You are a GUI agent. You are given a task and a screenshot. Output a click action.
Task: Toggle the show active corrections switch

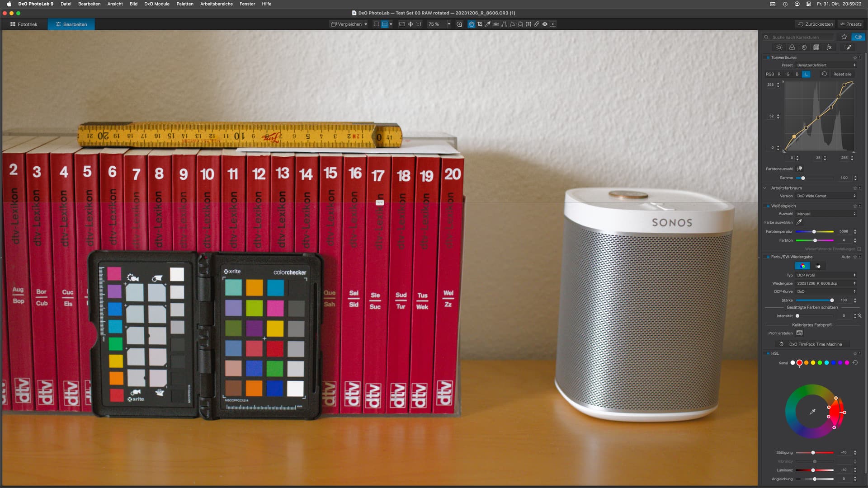(858, 37)
